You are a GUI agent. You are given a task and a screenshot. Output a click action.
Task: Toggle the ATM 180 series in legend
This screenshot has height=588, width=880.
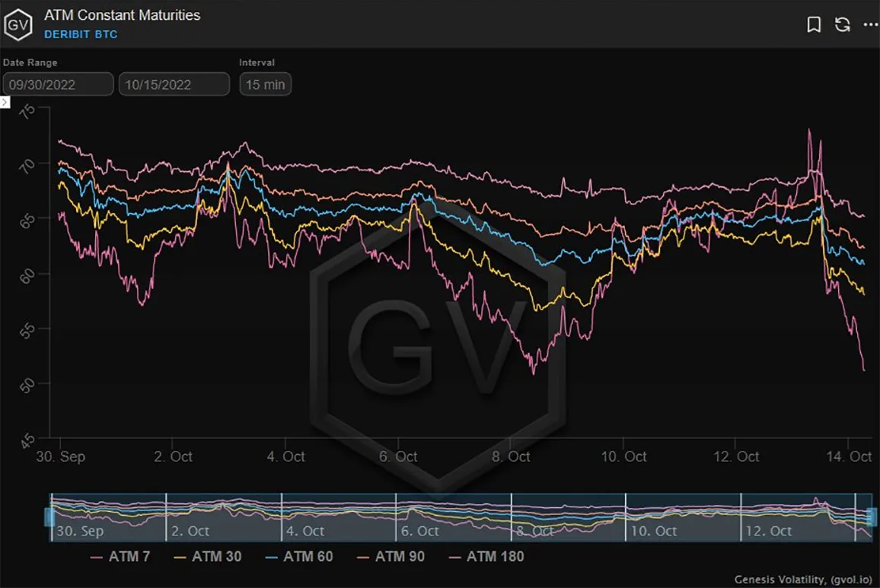click(486, 557)
